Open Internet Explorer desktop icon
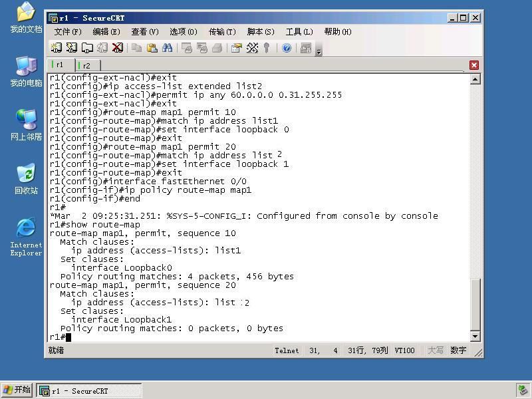Viewport: 532px width, 399px height. coord(26,237)
